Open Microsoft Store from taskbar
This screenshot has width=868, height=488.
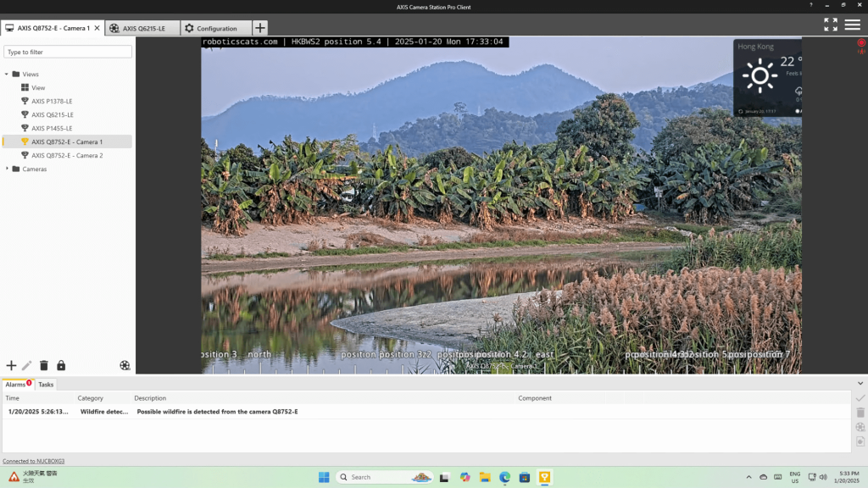pos(525,477)
